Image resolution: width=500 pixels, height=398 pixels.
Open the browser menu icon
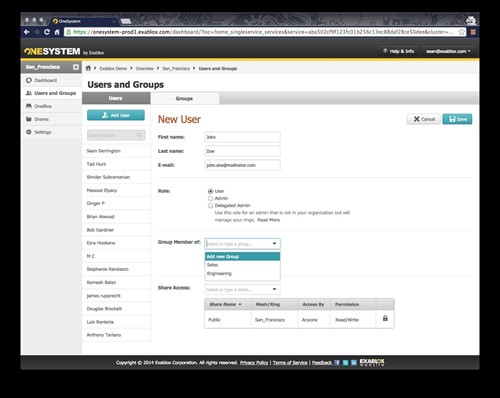click(473, 32)
